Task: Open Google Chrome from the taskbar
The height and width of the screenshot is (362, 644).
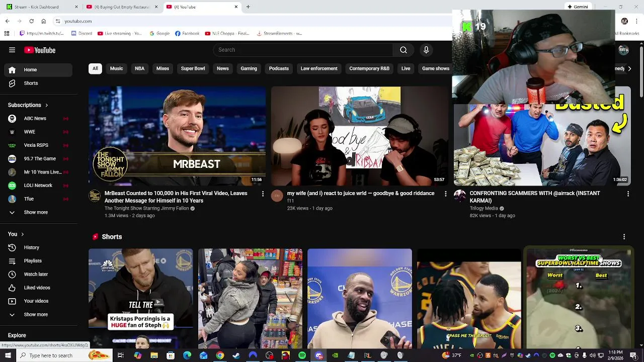Action: [220, 355]
